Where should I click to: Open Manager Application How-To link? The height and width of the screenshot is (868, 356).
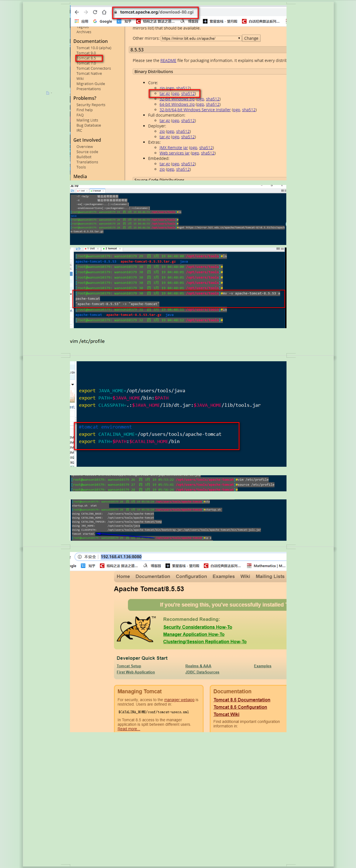pyautogui.click(x=194, y=635)
